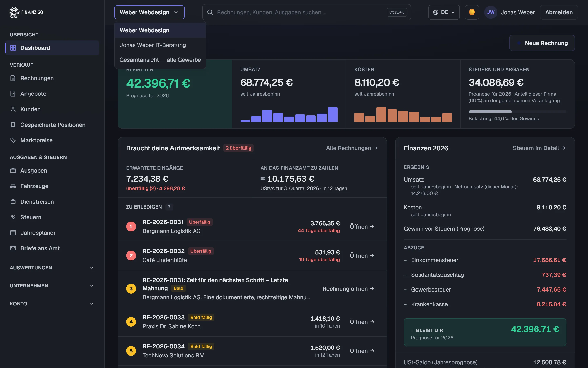Click the tallest purple Umsatz chart bar

click(333, 114)
